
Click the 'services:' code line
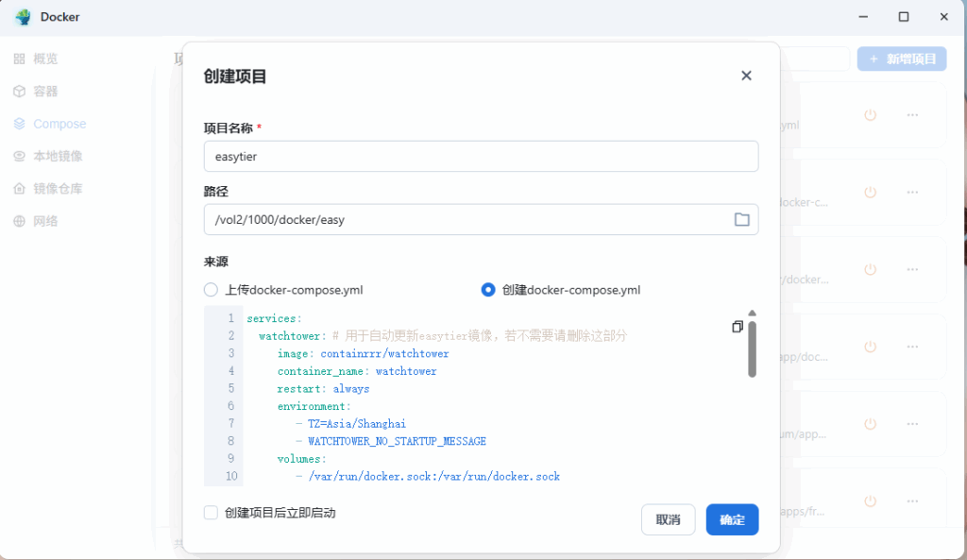pos(275,318)
